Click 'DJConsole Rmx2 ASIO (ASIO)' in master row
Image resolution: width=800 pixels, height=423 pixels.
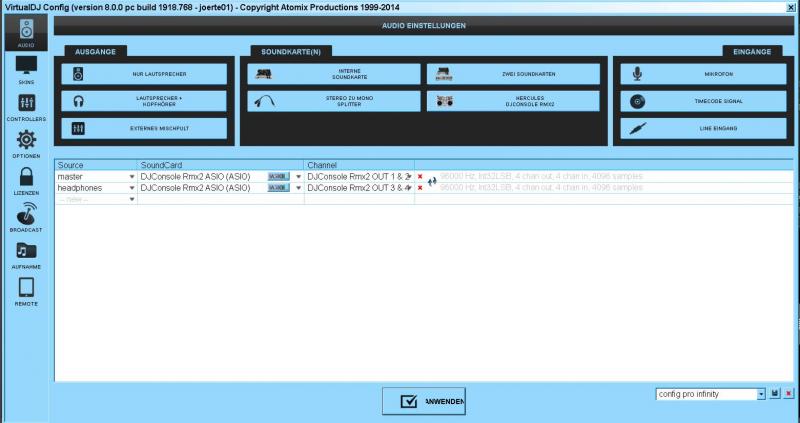195,177
